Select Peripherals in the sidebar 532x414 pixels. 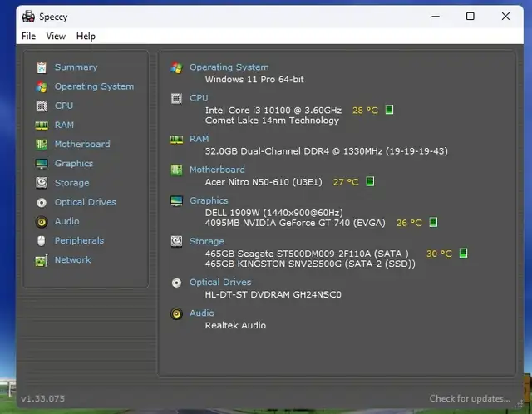click(80, 240)
